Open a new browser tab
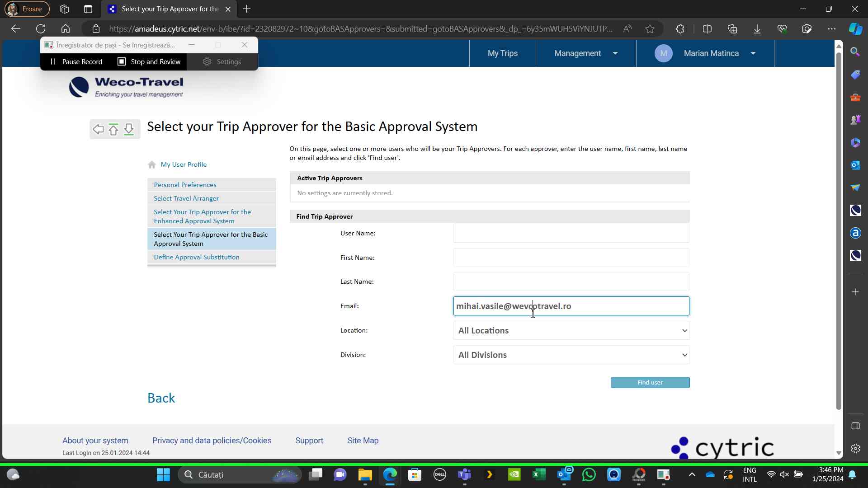 (247, 9)
